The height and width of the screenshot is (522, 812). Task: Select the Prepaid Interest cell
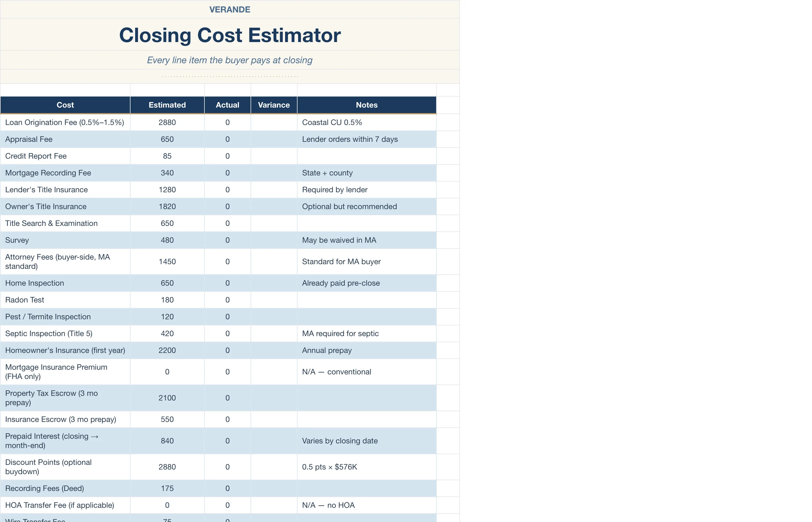click(x=65, y=441)
